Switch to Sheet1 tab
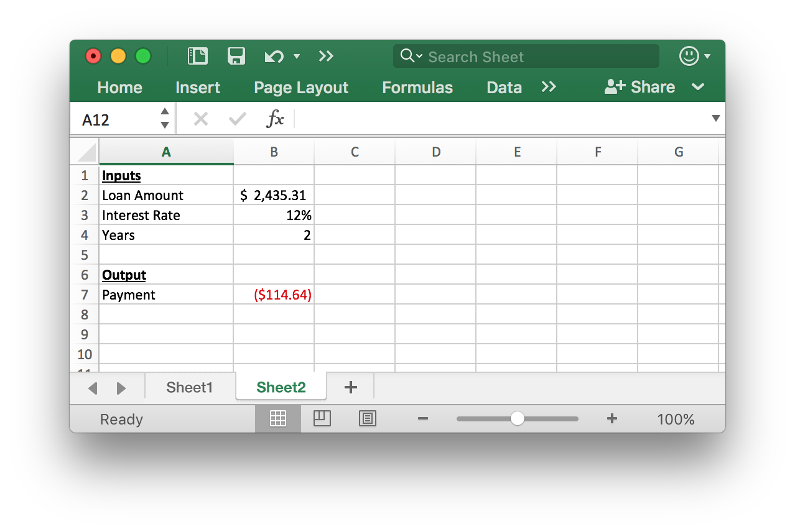The width and height of the screenshot is (795, 532). click(x=190, y=388)
